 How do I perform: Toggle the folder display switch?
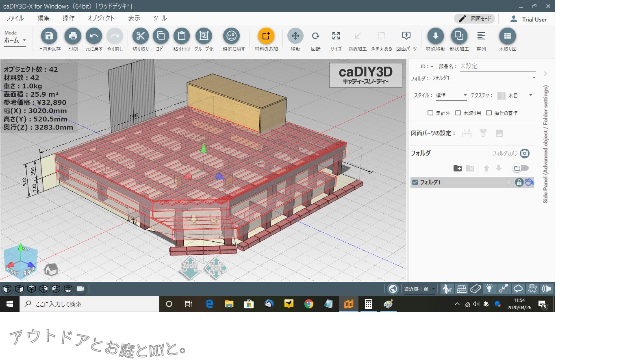coord(521,168)
